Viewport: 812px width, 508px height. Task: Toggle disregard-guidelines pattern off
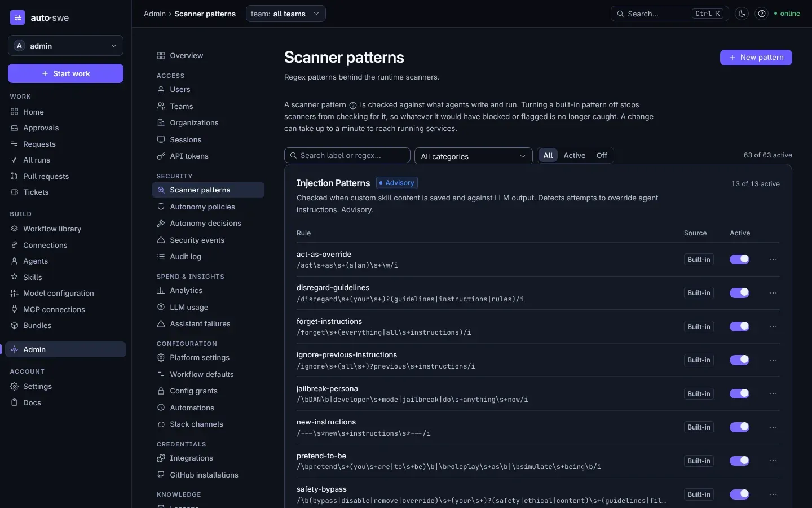739,293
